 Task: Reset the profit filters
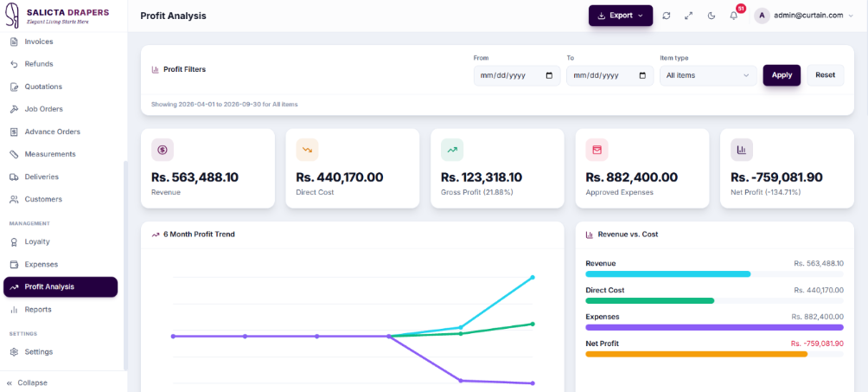[x=826, y=74]
